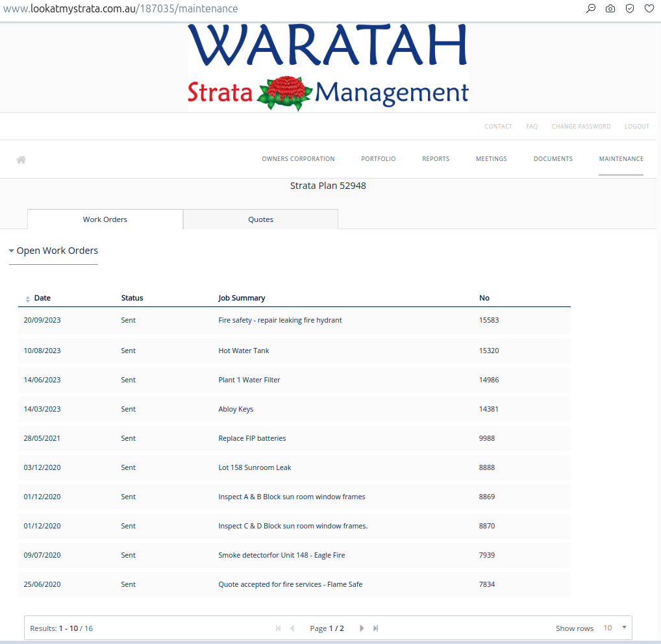Viewport: 661px width, 644px height.
Task: Click the Logout link
Action: (x=636, y=127)
